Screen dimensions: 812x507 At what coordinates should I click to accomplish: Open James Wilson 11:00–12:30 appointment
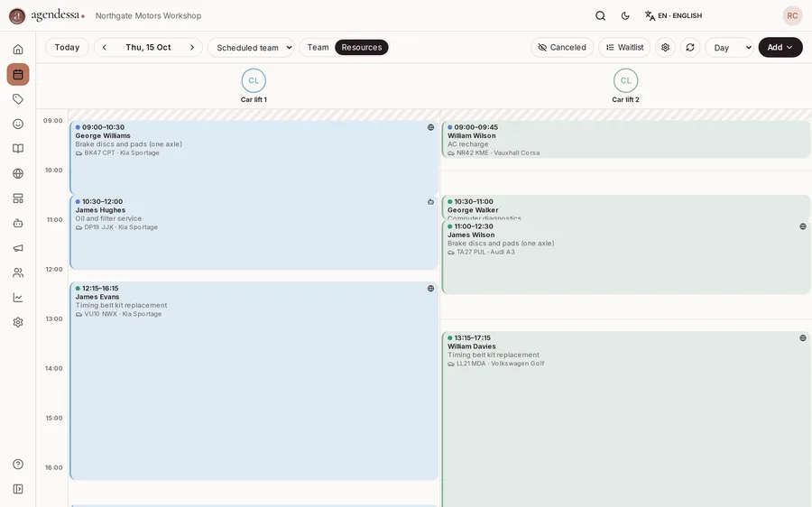coord(626,257)
